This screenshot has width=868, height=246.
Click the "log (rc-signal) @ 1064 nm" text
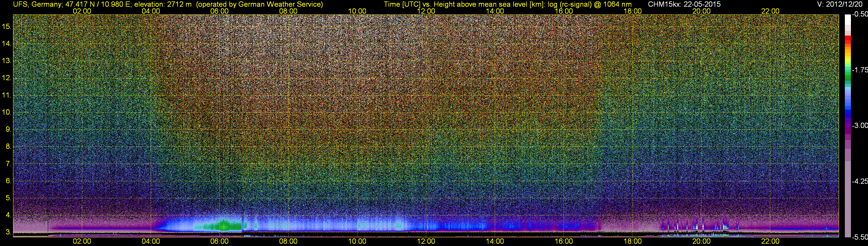pos(589,4)
